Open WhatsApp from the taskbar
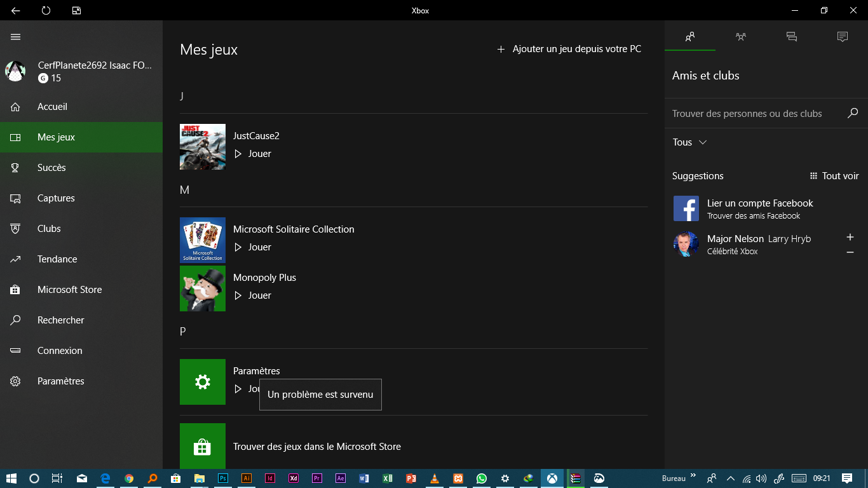This screenshot has width=868, height=488. 482,478
